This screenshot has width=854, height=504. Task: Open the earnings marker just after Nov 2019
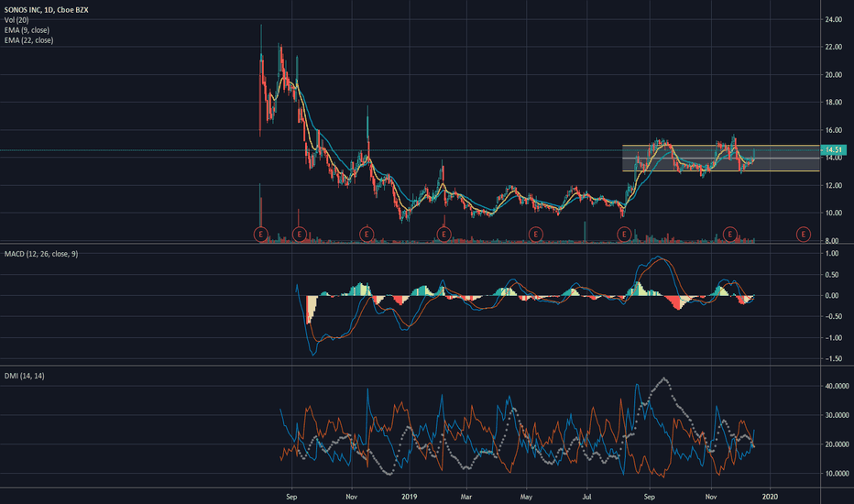pos(729,235)
